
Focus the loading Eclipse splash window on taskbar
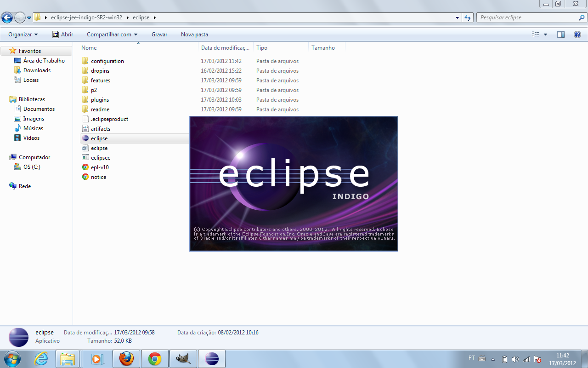point(212,358)
